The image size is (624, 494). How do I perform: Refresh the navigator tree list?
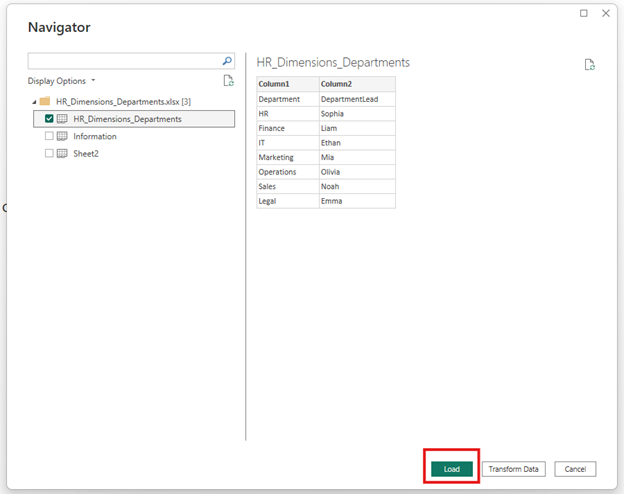228,81
